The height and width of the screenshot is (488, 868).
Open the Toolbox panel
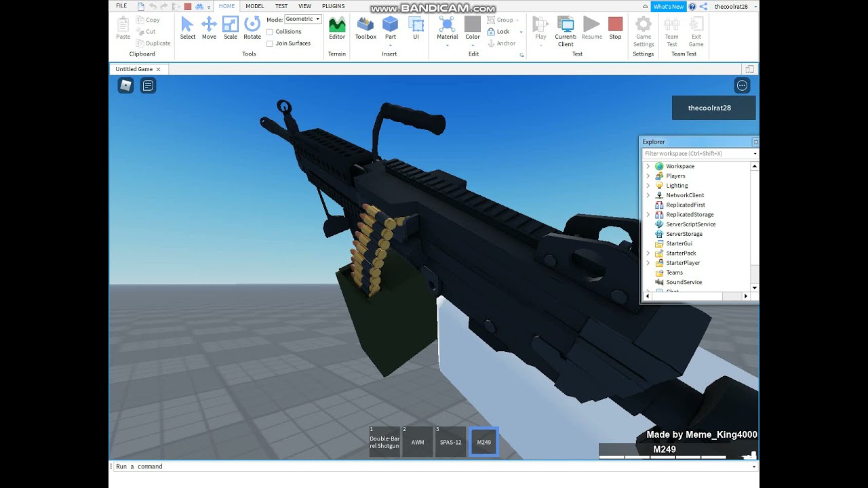tap(366, 28)
